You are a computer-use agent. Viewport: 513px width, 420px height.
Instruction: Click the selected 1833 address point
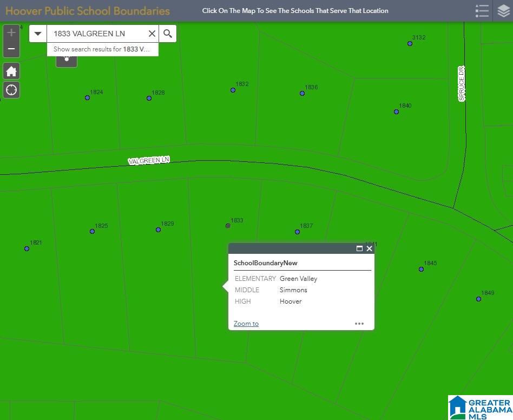pos(228,226)
